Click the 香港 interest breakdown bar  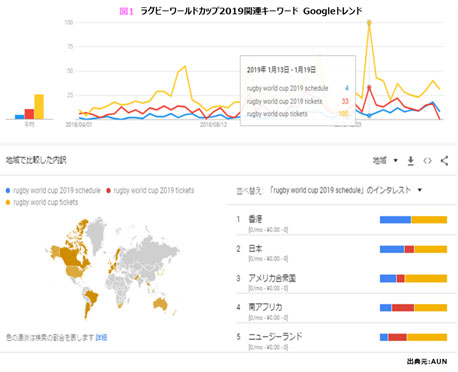click(413, 220)
